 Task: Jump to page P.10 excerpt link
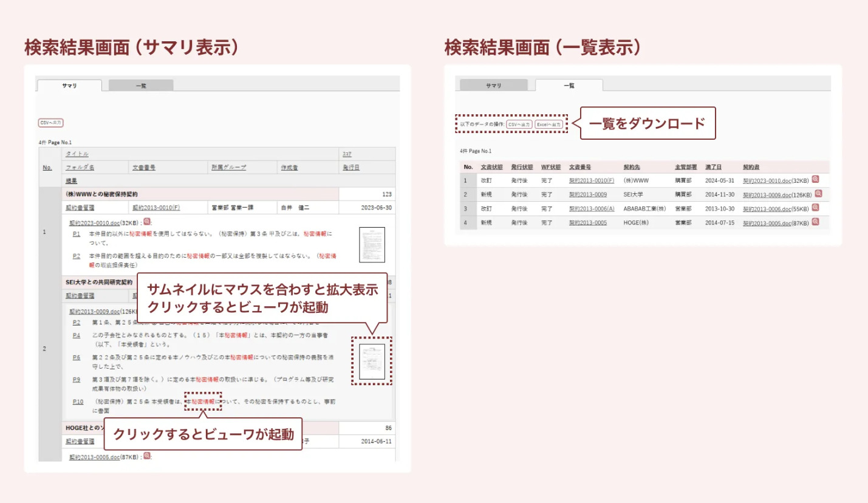pyautogui.click(x=78, y=402)
